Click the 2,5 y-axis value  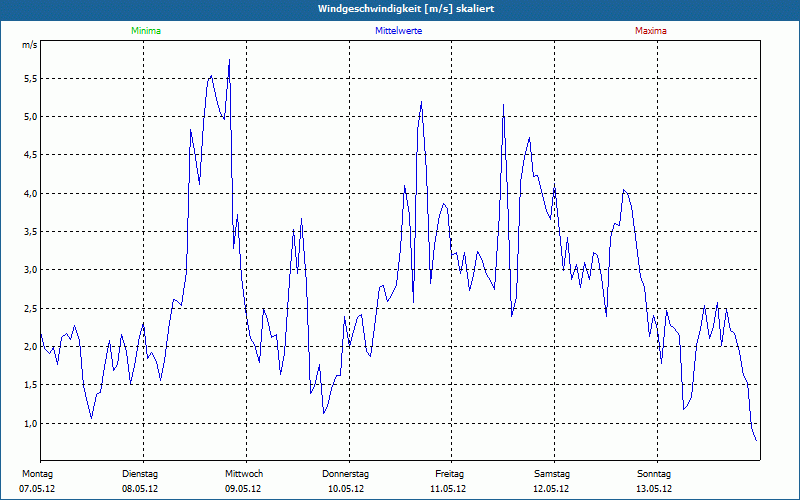[29, 308]
